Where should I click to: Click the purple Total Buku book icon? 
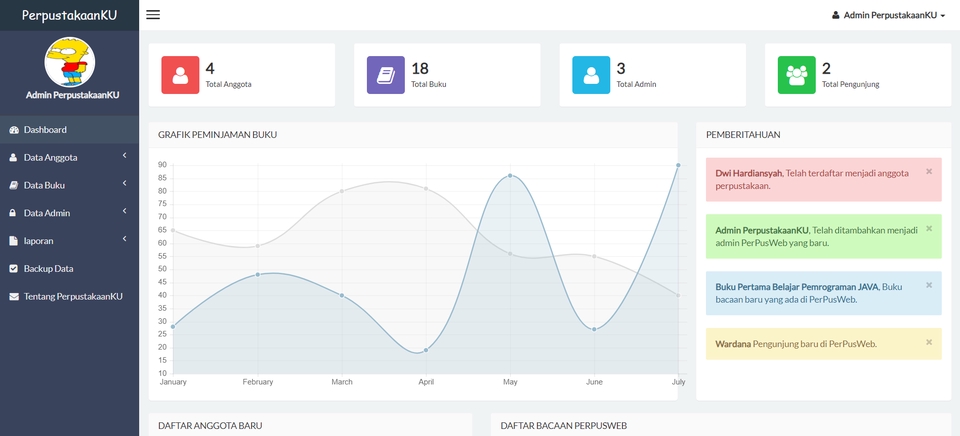click(x=386, y=75)
